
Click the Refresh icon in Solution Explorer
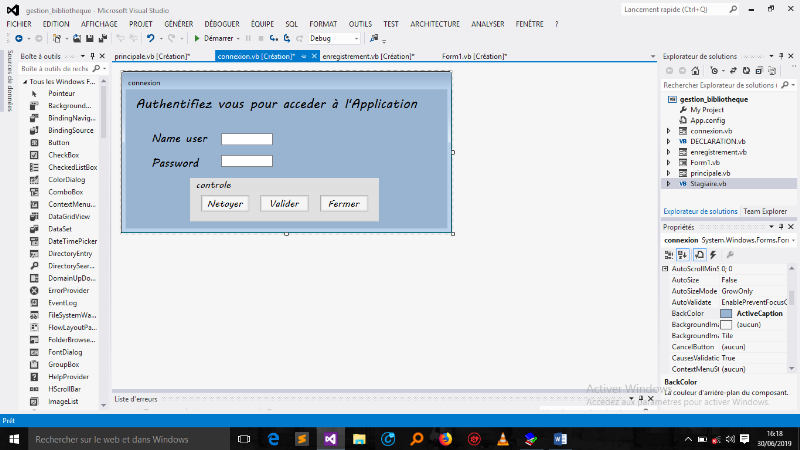(746, 71)
